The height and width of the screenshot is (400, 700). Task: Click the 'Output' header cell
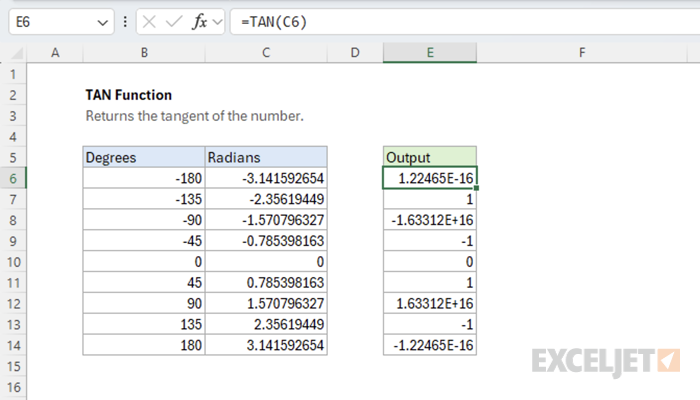429,158
